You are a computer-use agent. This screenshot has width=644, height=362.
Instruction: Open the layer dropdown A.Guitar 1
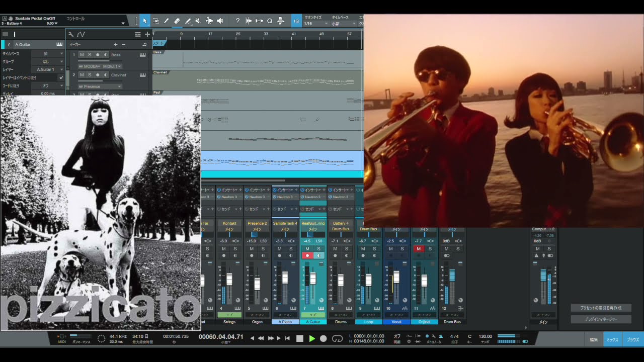[x=48, y=69]
